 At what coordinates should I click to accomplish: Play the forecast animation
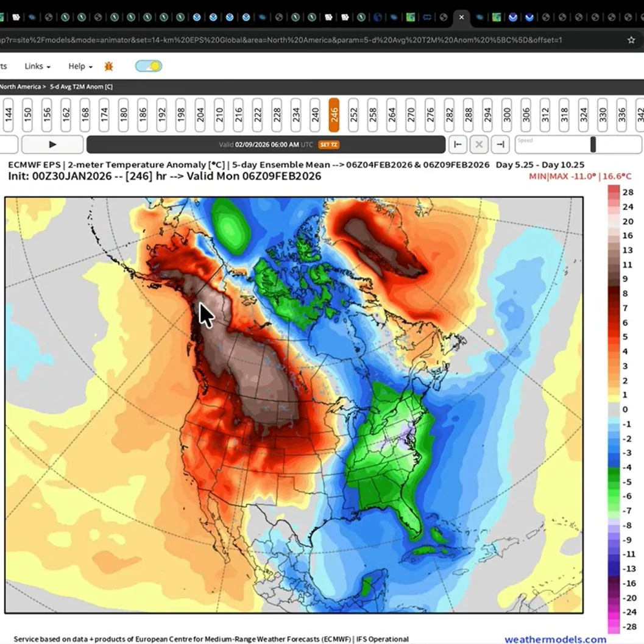coord(52,144)
